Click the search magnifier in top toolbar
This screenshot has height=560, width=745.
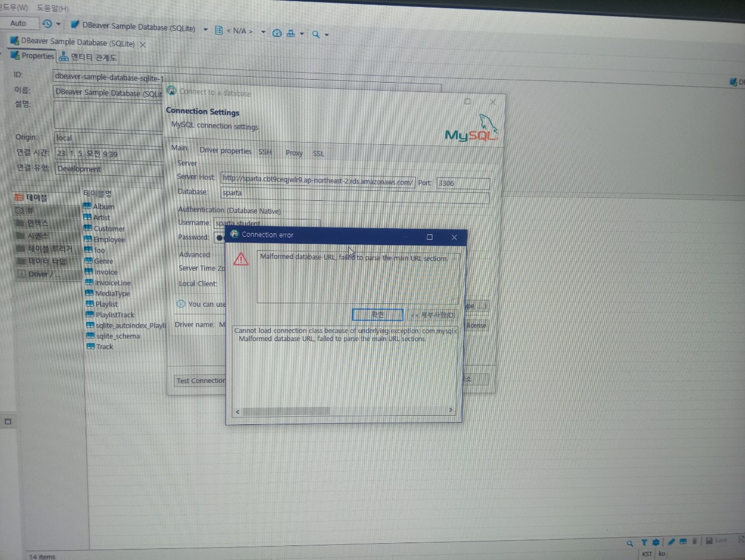(315, 34)
